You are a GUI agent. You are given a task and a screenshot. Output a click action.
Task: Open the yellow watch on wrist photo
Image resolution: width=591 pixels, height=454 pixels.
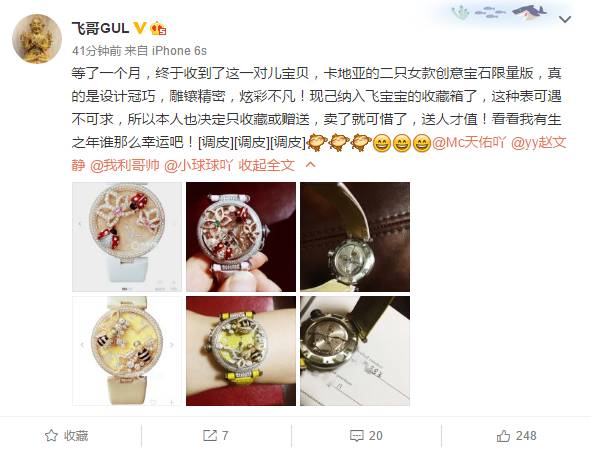coord(241,351)
